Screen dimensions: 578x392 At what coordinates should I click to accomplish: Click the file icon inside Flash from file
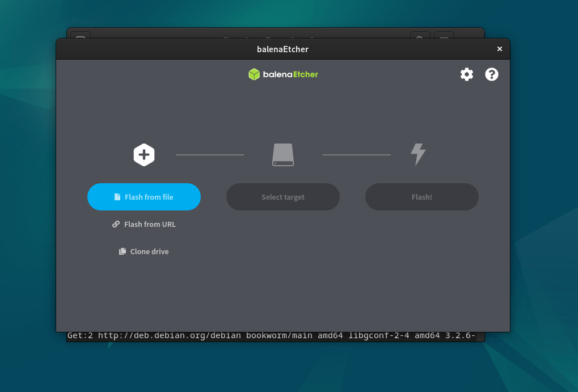pyautogui.click(x=117, y=197)
